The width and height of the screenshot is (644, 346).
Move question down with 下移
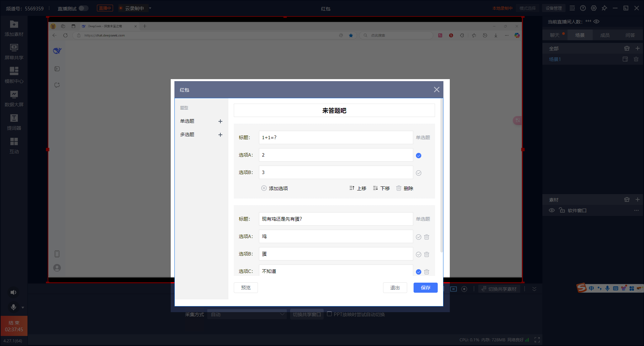click(381, 188)
